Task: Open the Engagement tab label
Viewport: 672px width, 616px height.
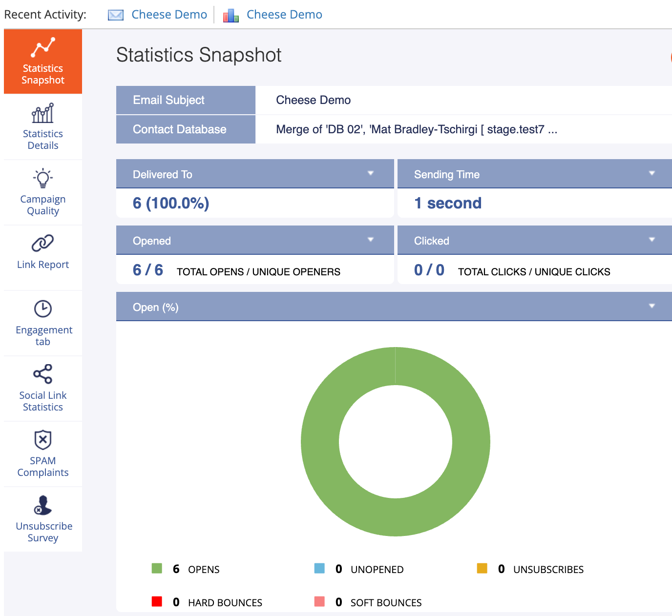Action: point(43,336)
